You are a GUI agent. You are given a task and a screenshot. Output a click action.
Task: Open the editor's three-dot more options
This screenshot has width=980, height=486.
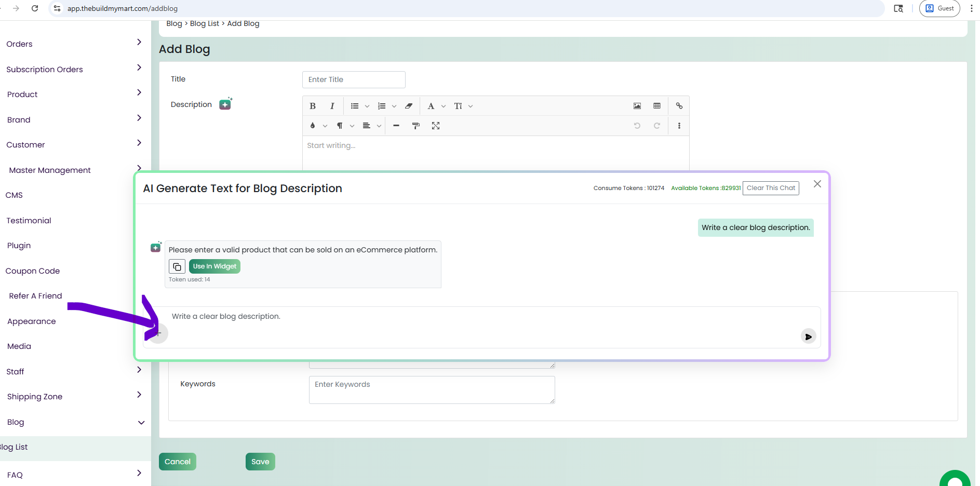[x=679, y=126]
